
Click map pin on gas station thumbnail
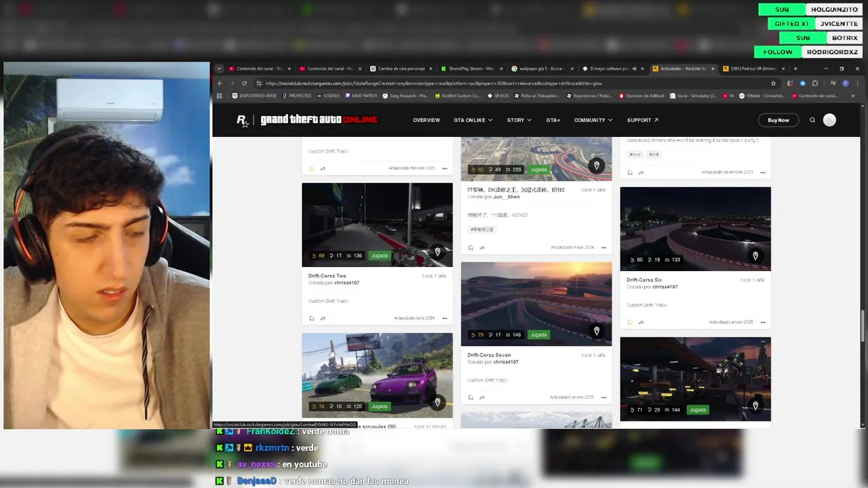click(755, 406)
